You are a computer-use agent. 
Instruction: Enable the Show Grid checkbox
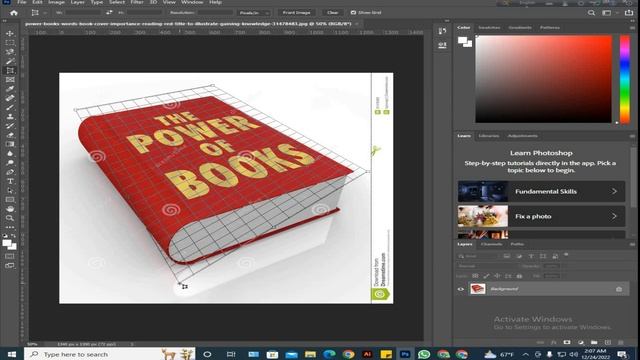point(353,13)
